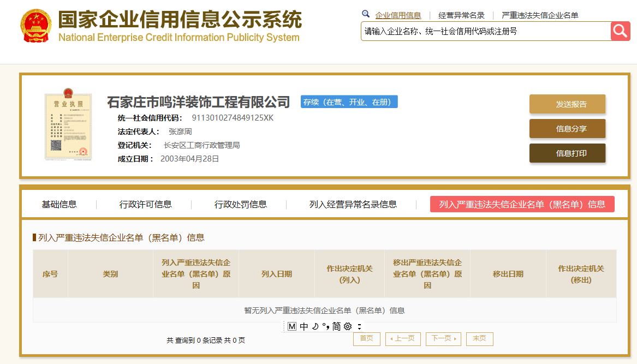
Task: Click the red search magnifier button
Action: click(620, 31)
